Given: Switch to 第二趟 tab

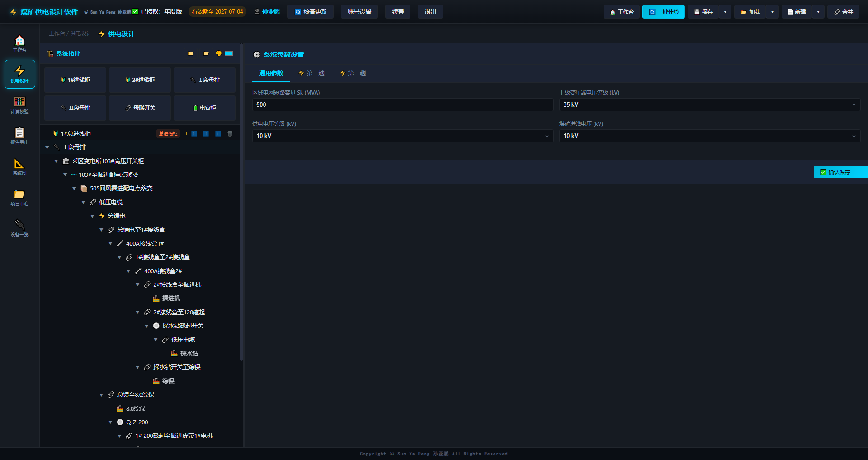Looking at the screenshot, I should 353,73.
